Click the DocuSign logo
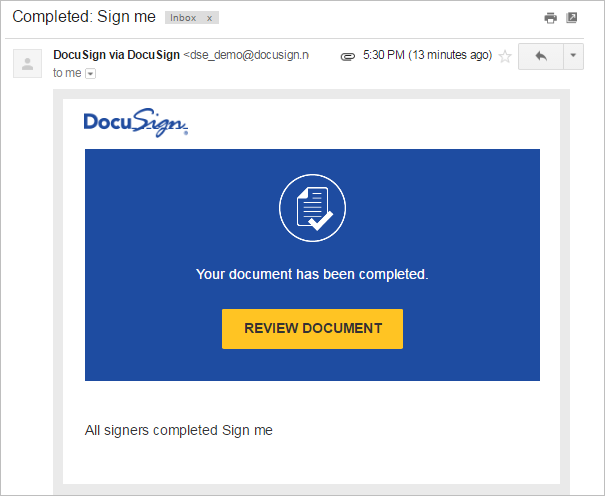 tap(136, 123)
